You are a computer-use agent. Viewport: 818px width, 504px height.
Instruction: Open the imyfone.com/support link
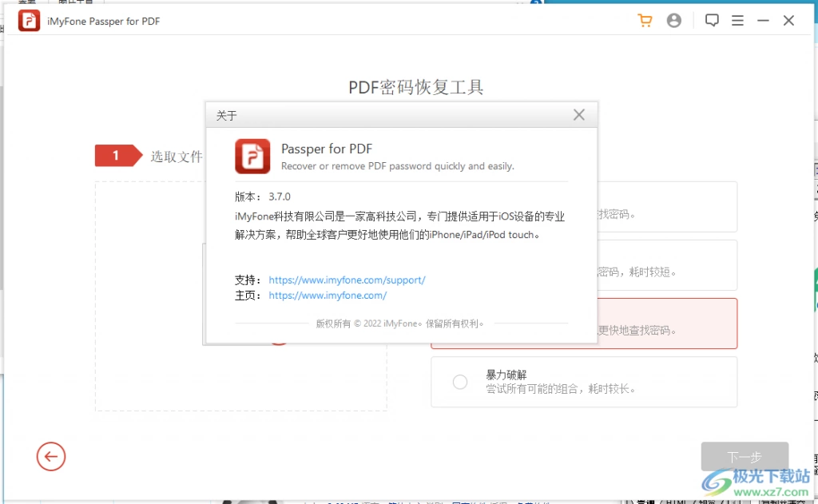click(347, 280)
